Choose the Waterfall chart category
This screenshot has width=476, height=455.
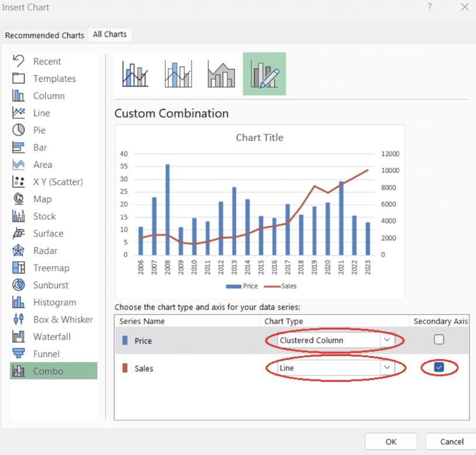(x=51, y=337)
